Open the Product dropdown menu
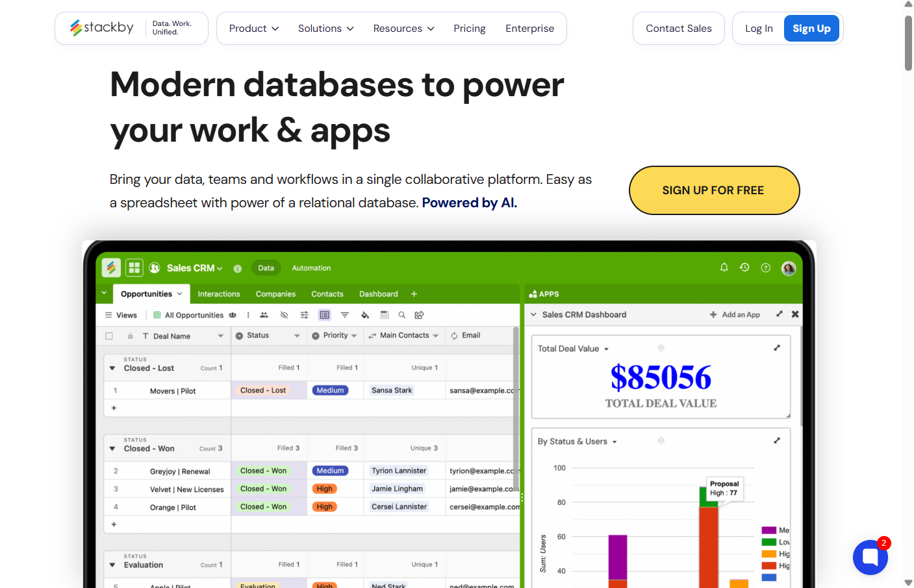 pyautogui.click(x=253, y=29)
